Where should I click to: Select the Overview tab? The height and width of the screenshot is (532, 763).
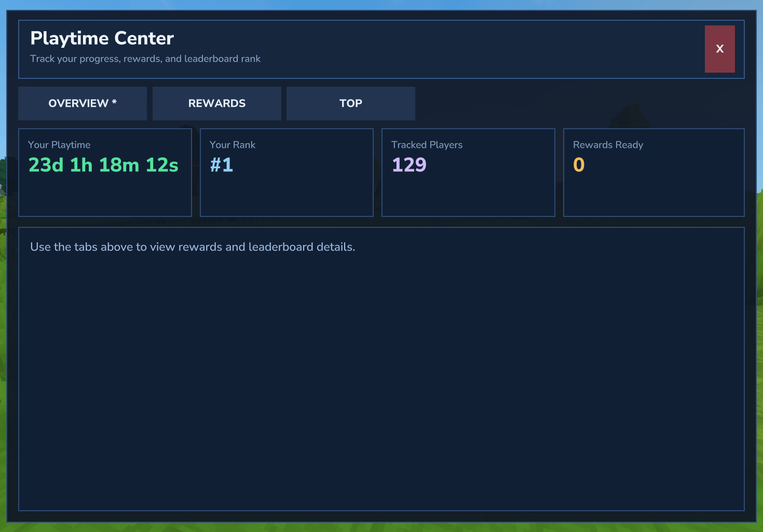click(82, 103)
